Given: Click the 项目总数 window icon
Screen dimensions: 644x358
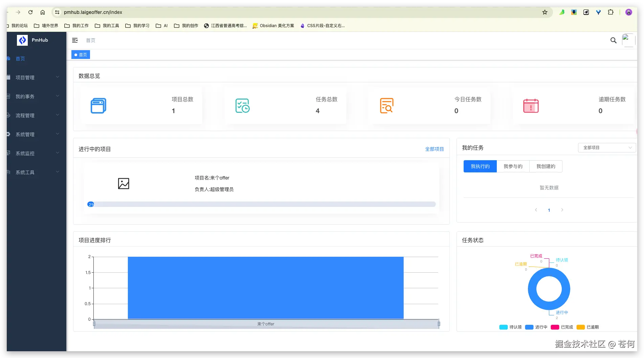Looking at the screenshot, I should [98, 106].
